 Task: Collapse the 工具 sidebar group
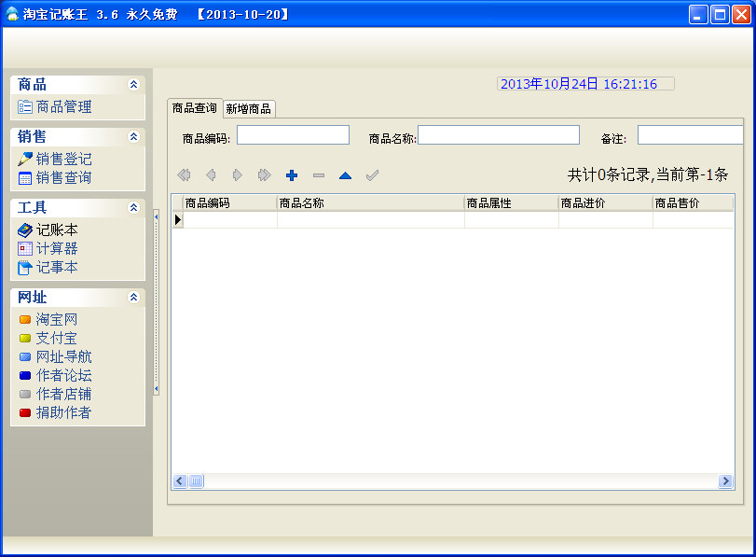tap(133, 207)
